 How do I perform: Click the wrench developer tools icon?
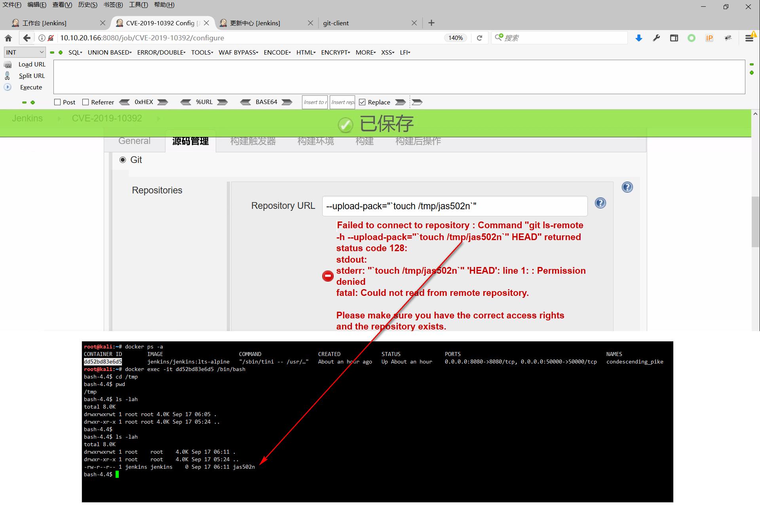pos(656,38)
